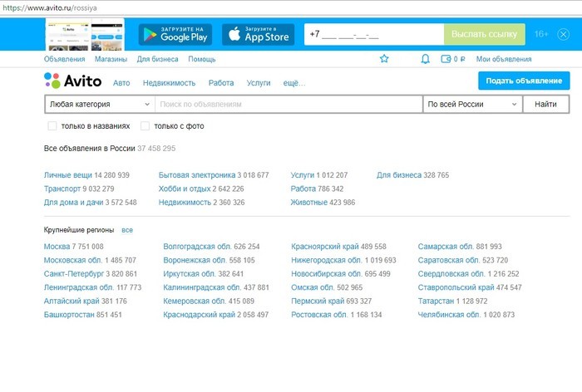The image size is (582, 392).
Task: Select Работа header tab
Action: [221, 83]
